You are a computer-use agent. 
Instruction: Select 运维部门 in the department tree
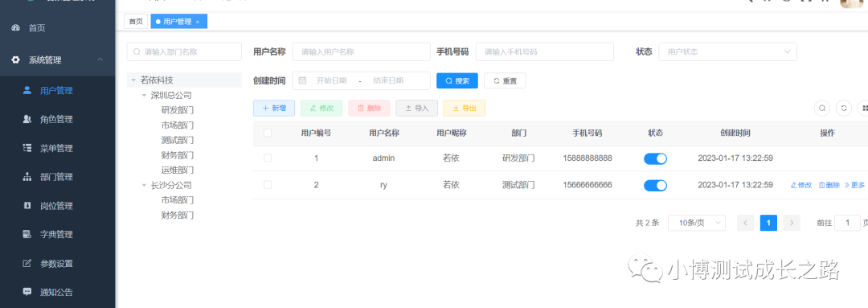pyautogui.click(x=177, y=170)
